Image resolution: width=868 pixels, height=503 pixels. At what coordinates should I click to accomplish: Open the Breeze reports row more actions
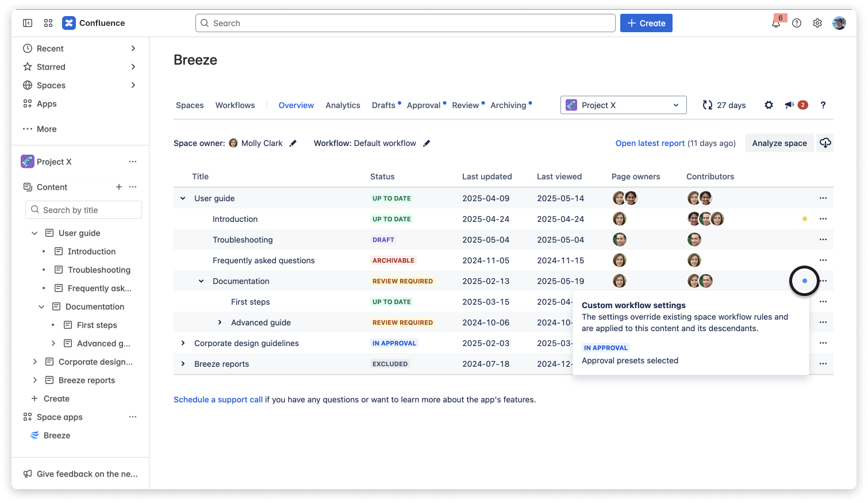click(823, 364)
